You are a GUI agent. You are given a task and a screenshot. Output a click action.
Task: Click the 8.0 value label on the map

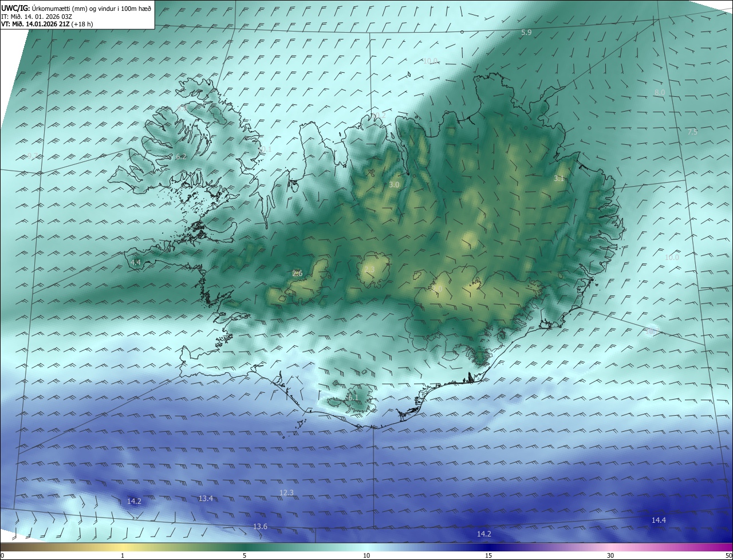pos(660,92)
